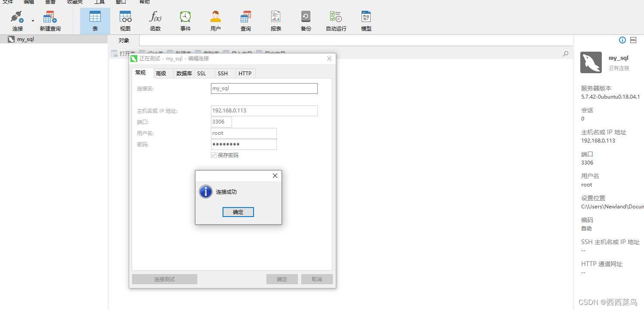Image resolution: width=644 pixels, height=310 pixels.
Task: Click the 打开表 toolbar item
Action: pyautogui.click(x=123, y=54)
